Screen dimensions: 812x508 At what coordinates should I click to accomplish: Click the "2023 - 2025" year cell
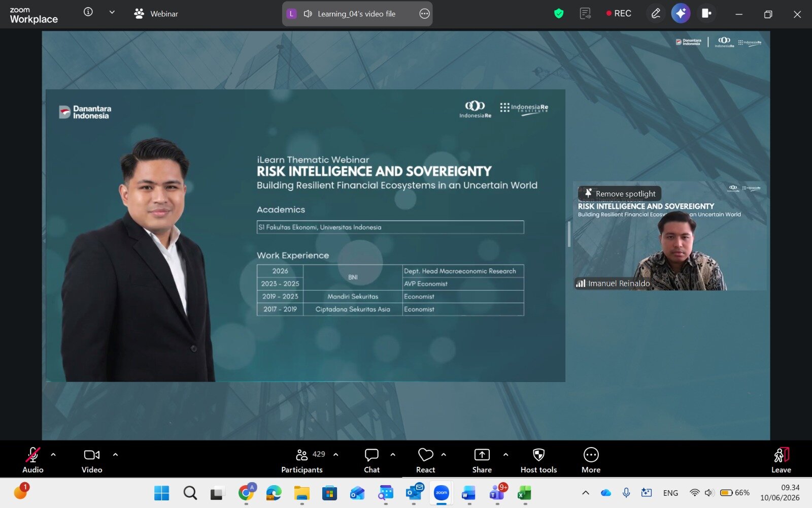[280, 284]
